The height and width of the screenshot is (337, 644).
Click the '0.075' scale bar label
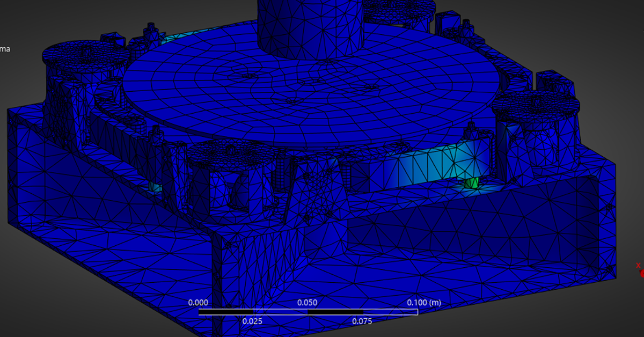pos(362,322)
